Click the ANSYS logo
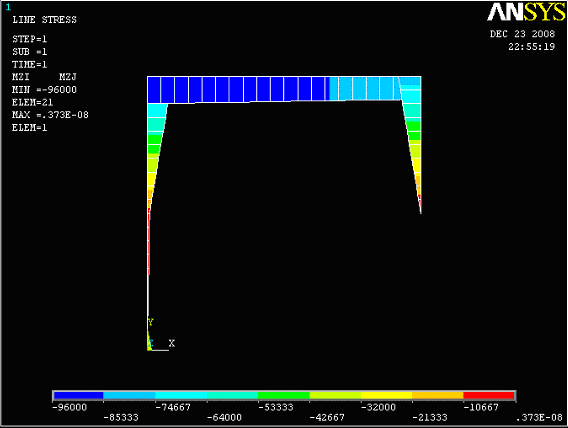Screen dimensions: 568x428 coord(526,12)
